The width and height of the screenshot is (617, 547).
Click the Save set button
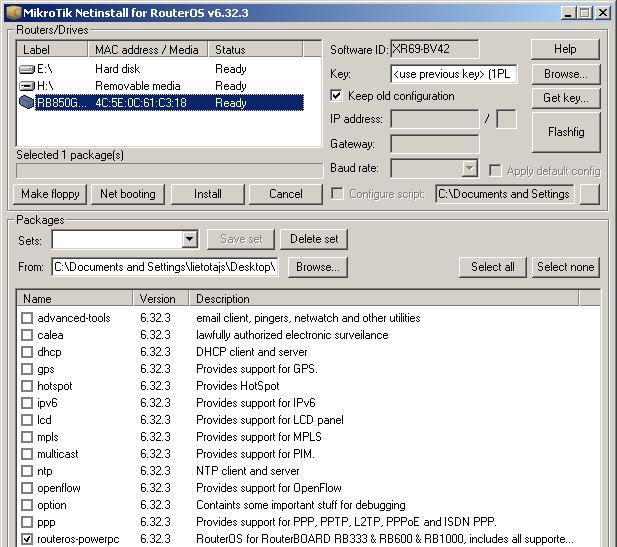coord(241,239)
